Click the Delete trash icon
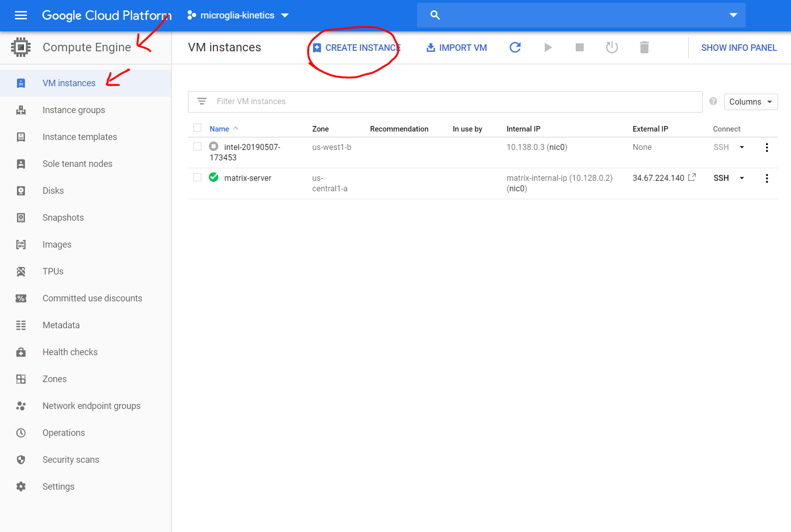 tap(644, 47)
